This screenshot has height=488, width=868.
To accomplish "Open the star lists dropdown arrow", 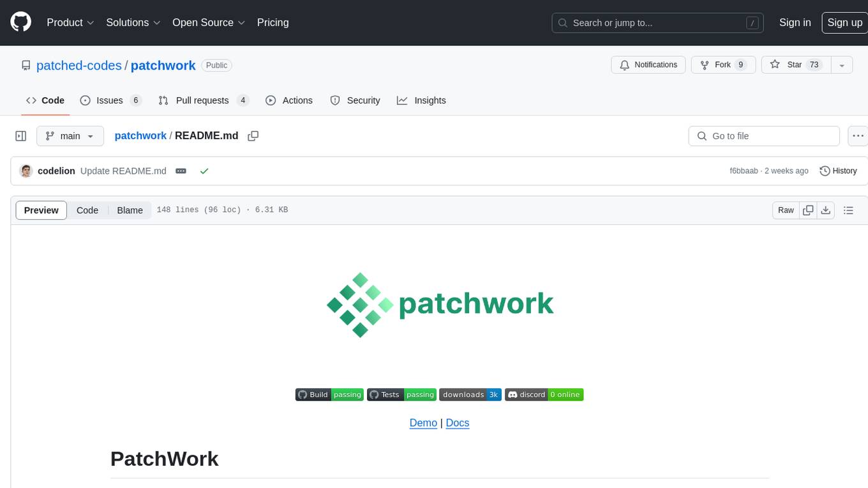I will [842, 65].
